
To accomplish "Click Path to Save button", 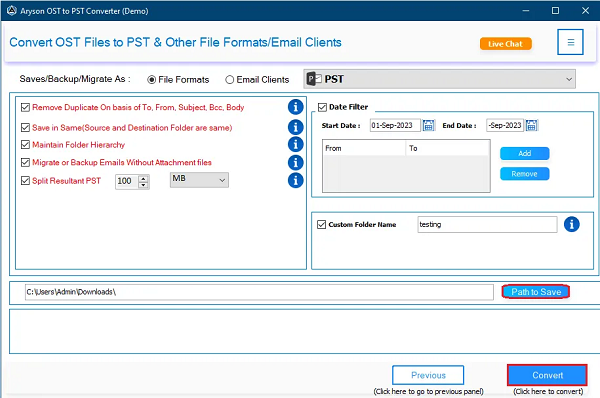I will coord(536,292).
